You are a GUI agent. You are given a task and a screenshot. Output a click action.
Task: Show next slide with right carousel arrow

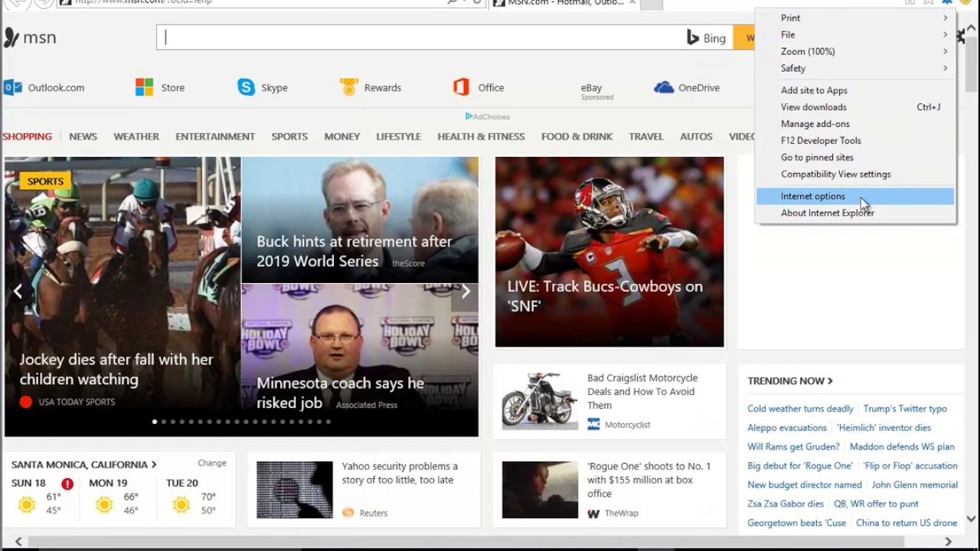pos(465,291)
